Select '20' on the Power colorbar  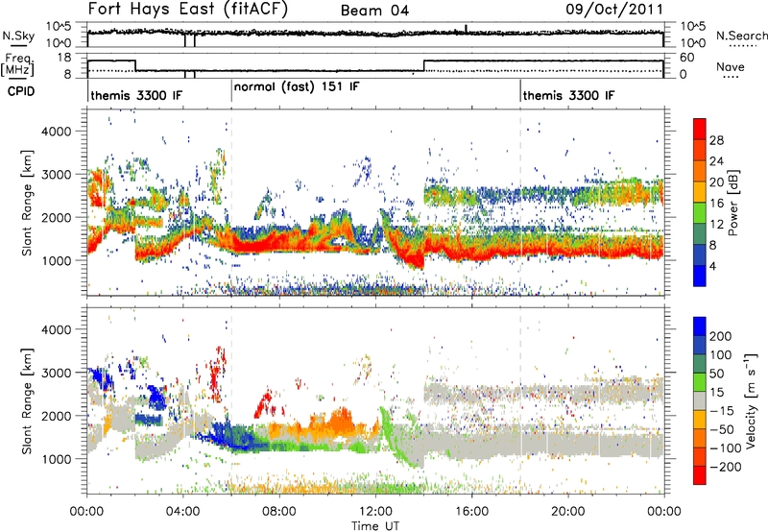coord(716,182)
